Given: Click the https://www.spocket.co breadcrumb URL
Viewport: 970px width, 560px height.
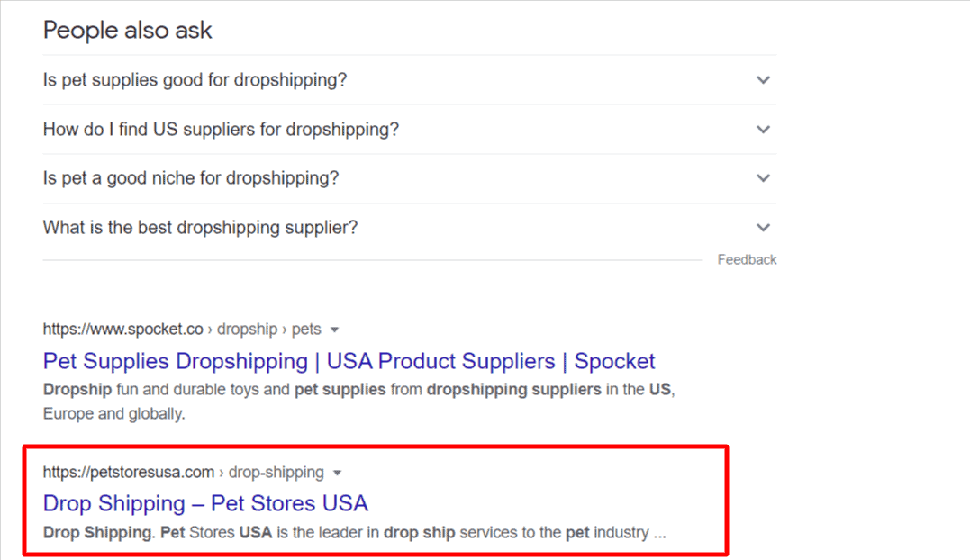Looking at the screenshot, I should (x=122, y=329).
